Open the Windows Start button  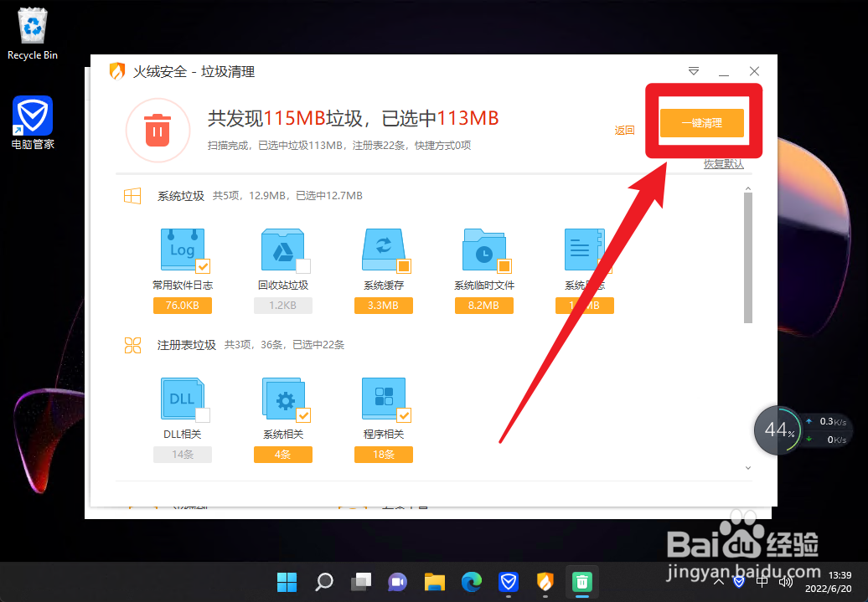(x=287, y=582)
